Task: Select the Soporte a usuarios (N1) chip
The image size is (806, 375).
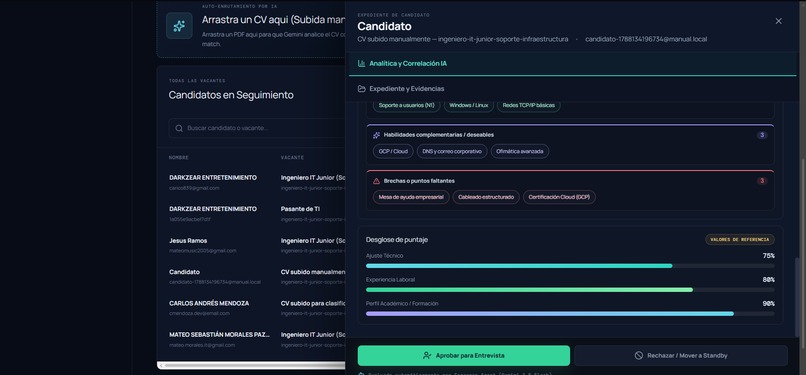Action: click(406, 105)
